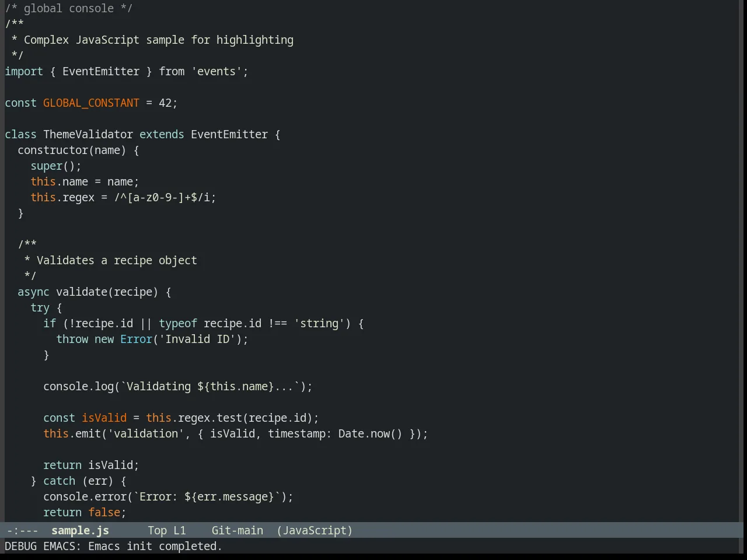The height and width of the screenshot is (560, 747).
Task: Click the 'return isValid;' statement
Action: 91,465
